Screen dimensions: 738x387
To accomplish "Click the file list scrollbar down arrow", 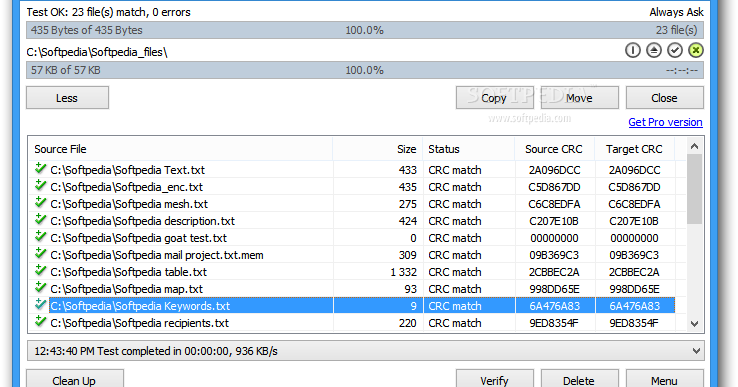I will tap(695, 323).
